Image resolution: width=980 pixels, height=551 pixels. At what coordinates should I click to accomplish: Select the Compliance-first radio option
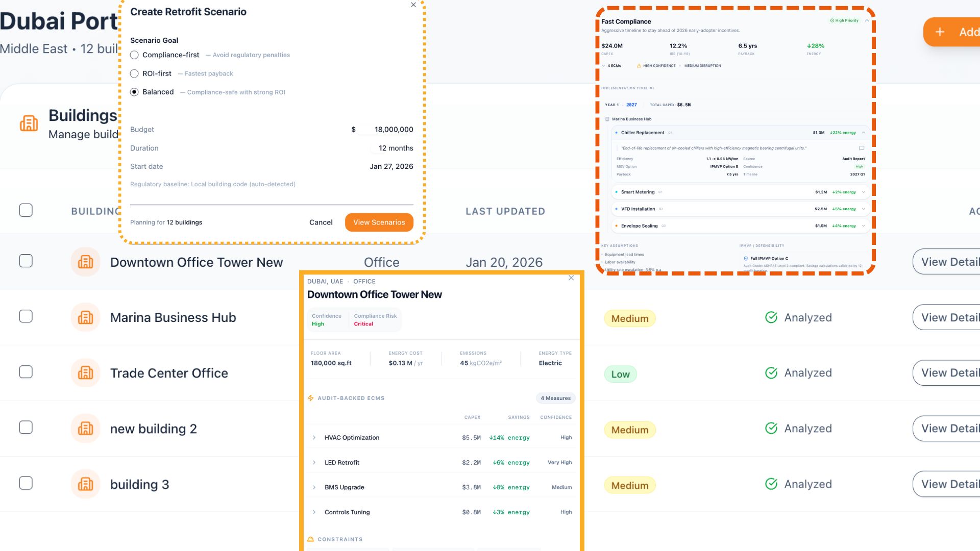pyautogui.click(x=134, y=55)
